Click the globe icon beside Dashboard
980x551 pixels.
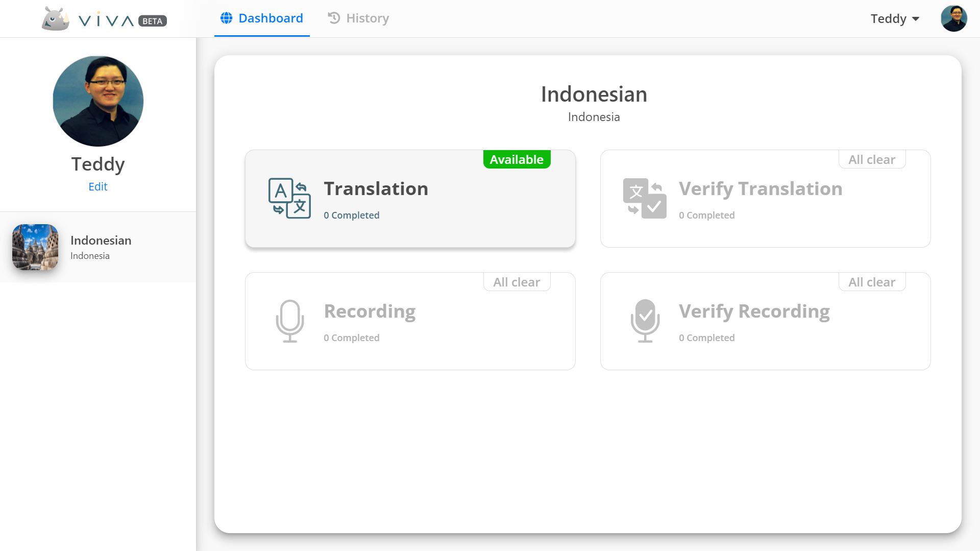[x=226, y=18]
